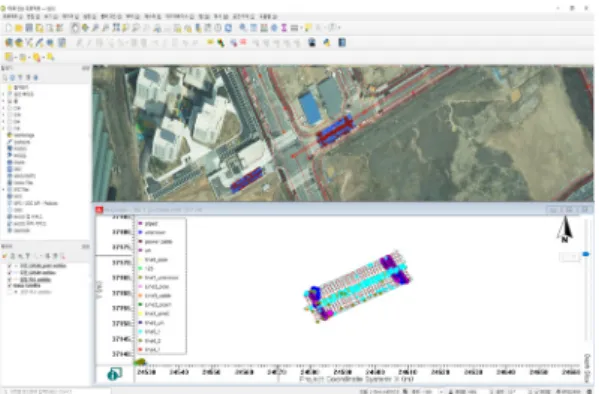Click Browser panel refresh icon
Image resolution: width=599 pixels, height=394 pixels.
coord(12,78)
